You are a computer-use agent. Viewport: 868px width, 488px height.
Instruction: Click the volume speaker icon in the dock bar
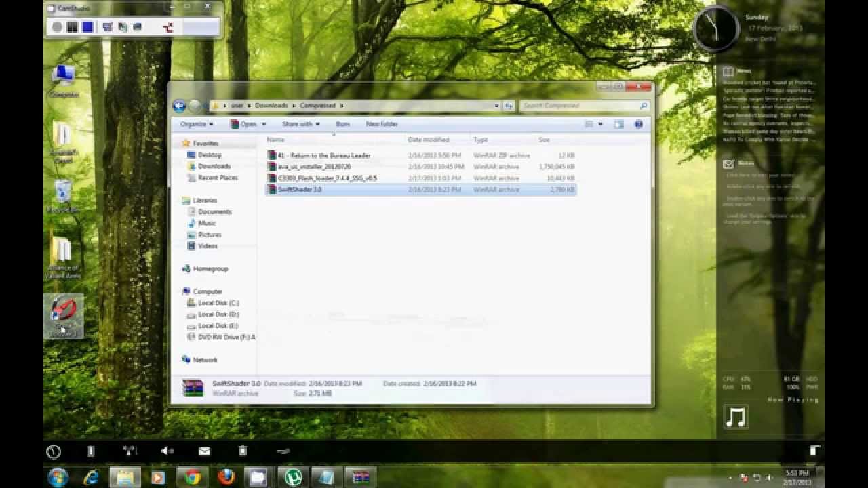click(x=167, y=451)
